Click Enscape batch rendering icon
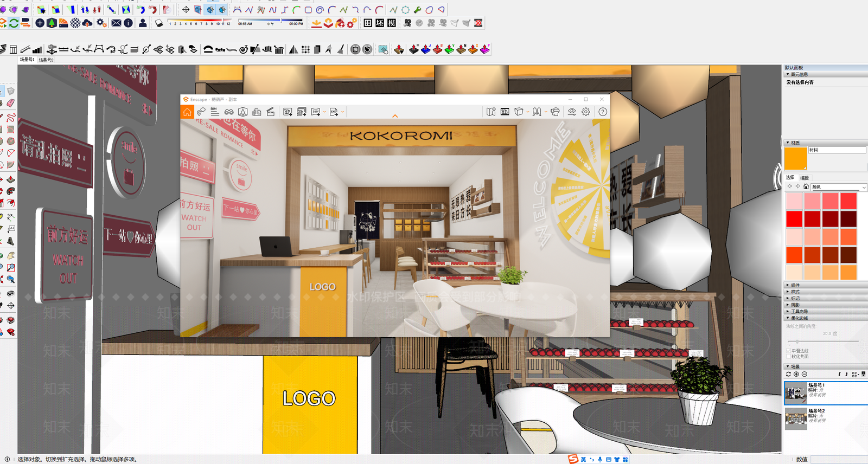868x464 pixels. 302,112
